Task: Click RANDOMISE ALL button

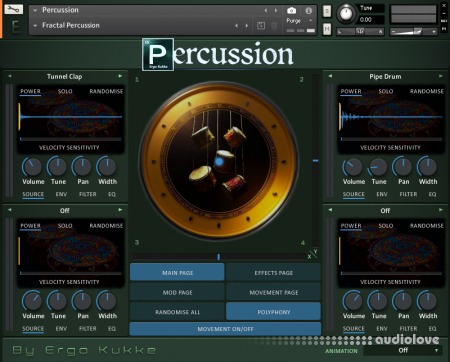Action: pos(177,312)
